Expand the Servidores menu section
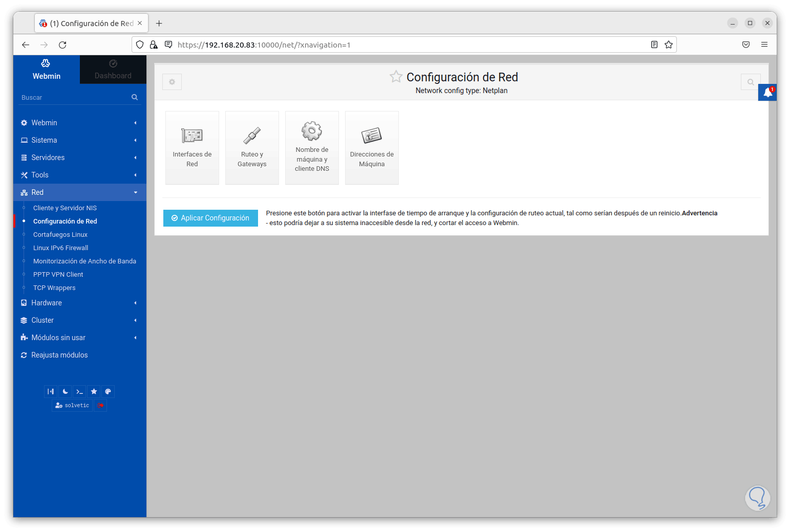The height and width of the screenshot is (532, 790). point(80,158)
